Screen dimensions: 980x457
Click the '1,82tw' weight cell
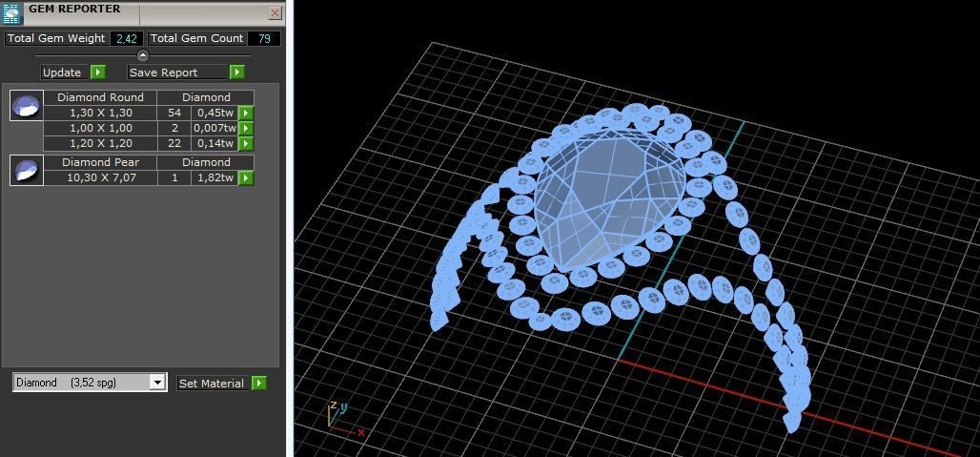(x=215, y=178)
